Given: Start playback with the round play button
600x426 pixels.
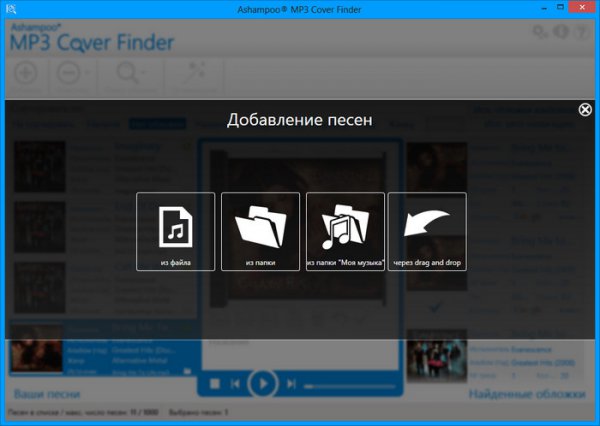Looking at the screenshot, I should [262, 383].
